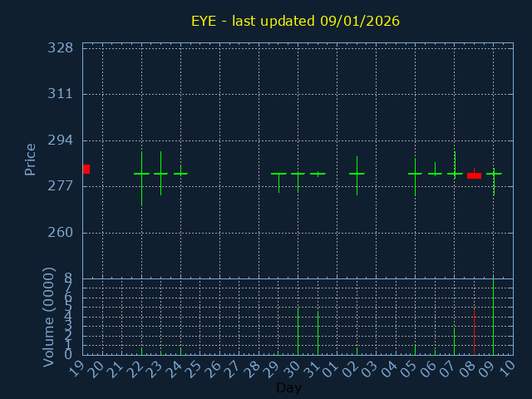The width and height of the screenshot is (532, 399).
Task: Select the green volume bar for day 31
Action: pyautogui.click(x=318, y=332)
